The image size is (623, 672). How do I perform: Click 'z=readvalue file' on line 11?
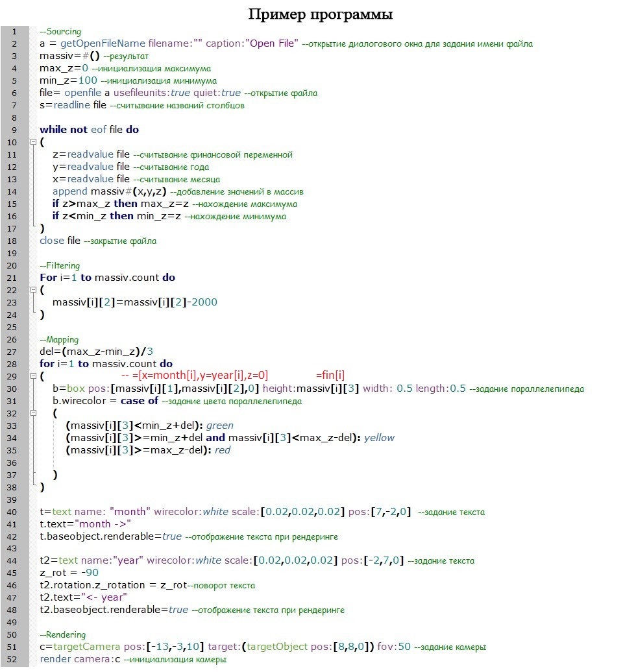click(x=91, y=154)
